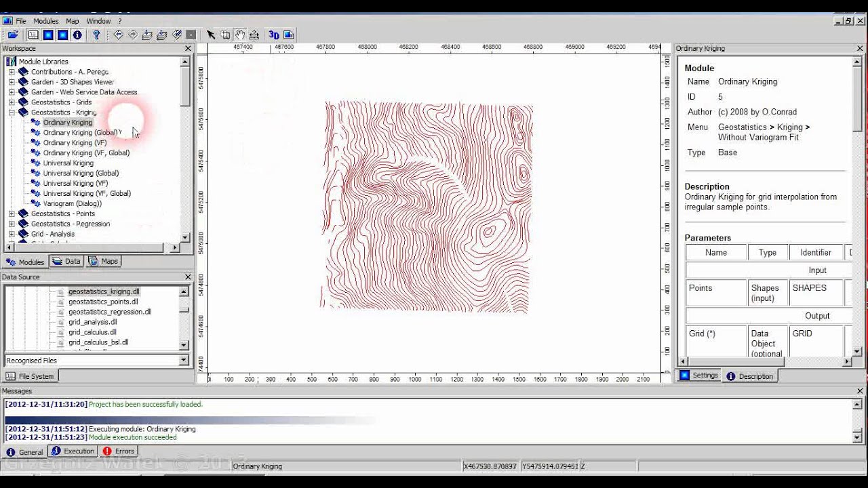
Task: Open the Map menu
Action: coord(72,21)
